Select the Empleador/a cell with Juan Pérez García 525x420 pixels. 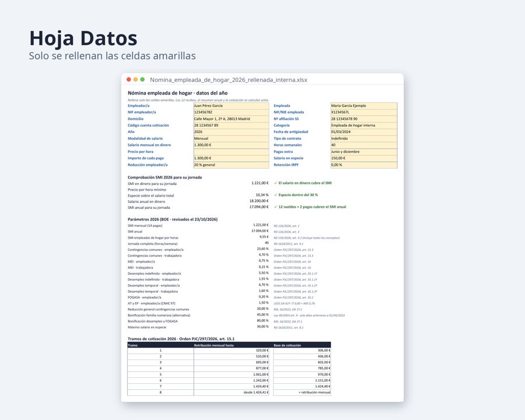(231, 106)
